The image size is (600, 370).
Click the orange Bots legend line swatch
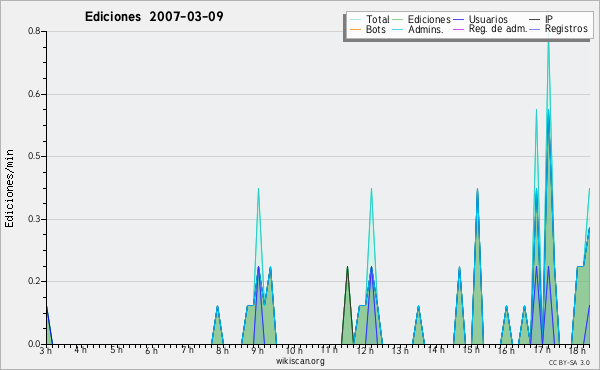pyautogui.click(x=355, y=29)
